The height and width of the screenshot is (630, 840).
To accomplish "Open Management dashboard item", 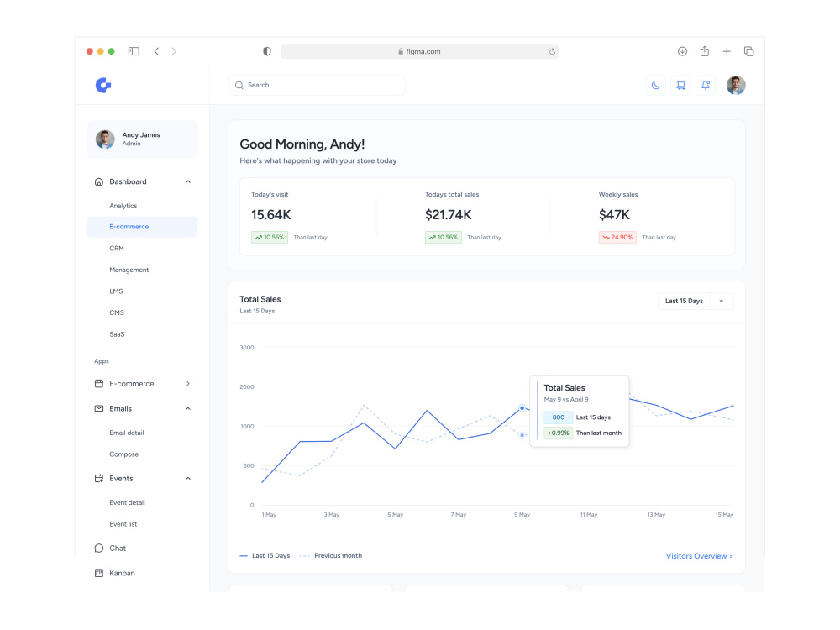I will pos(129,270).
